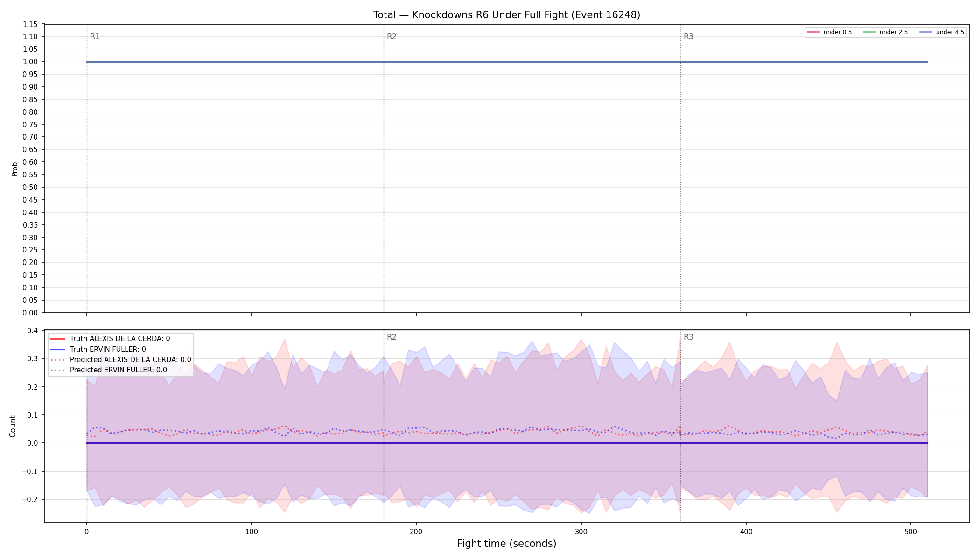Viewport: 980px width, 560px height.
Task: Click the 400 tick on the x-axis
Action: pyautogui.click(x=746, y=532)
